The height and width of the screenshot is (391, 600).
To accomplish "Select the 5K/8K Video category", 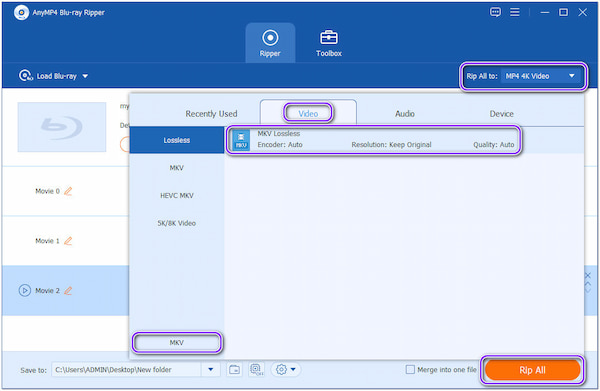I will 177,223.
